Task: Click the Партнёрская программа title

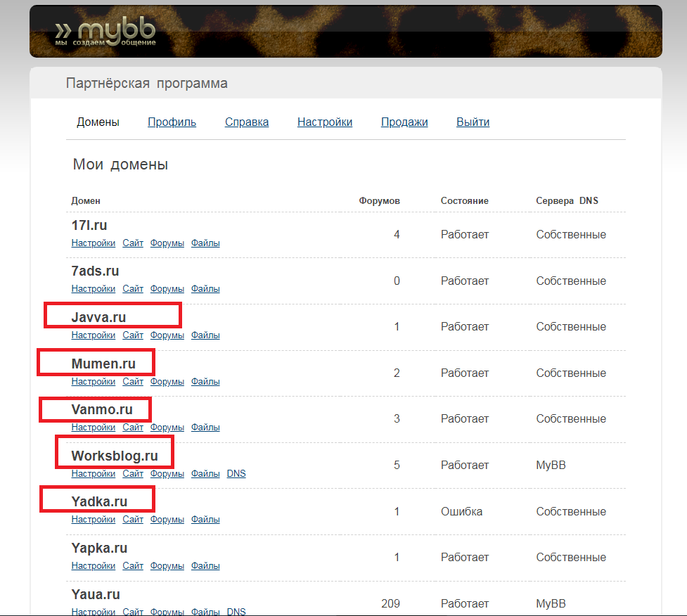Action: [x=147, y=83]
